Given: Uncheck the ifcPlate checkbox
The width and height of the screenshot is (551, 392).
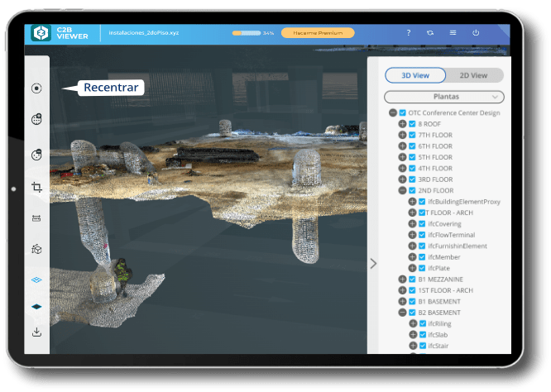Looking at the screenshot, I should click(422, 268).
